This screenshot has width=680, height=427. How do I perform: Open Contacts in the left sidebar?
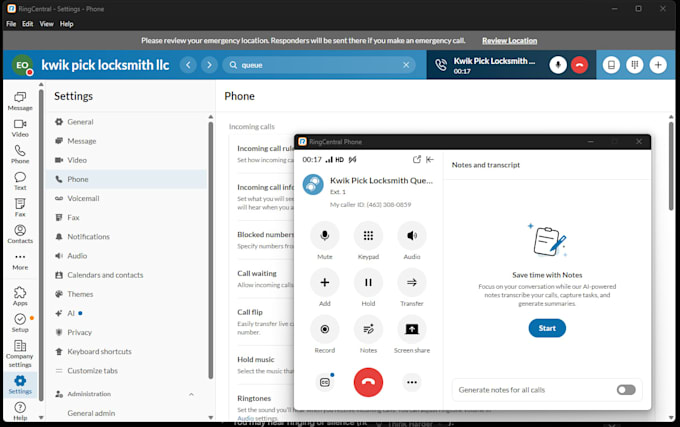coord(20,235)
